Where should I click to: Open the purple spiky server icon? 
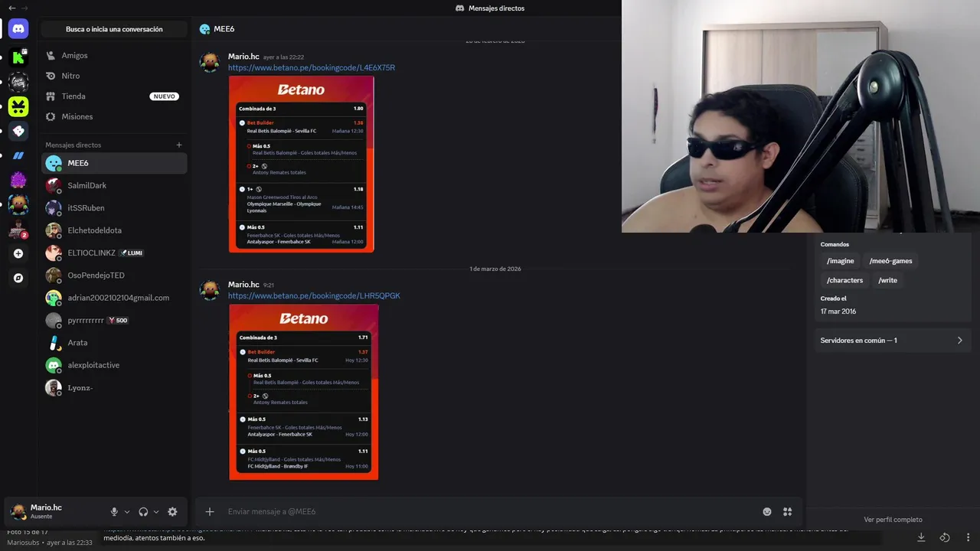(x=18, y=180)
